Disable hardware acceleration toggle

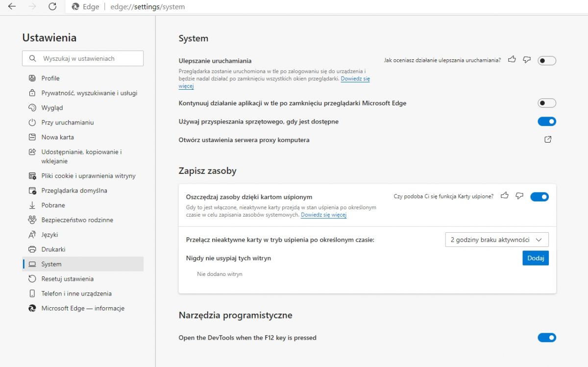[x=547, y=122]
